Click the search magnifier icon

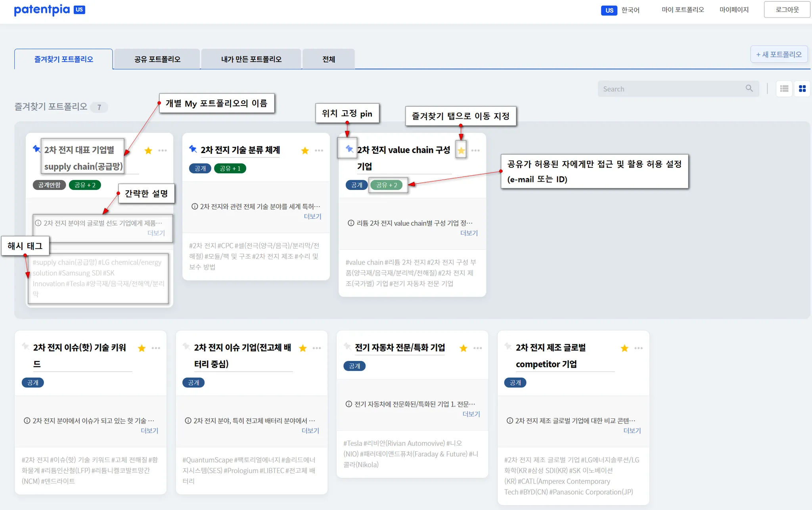pyautogui.click(x=749, y=88)
